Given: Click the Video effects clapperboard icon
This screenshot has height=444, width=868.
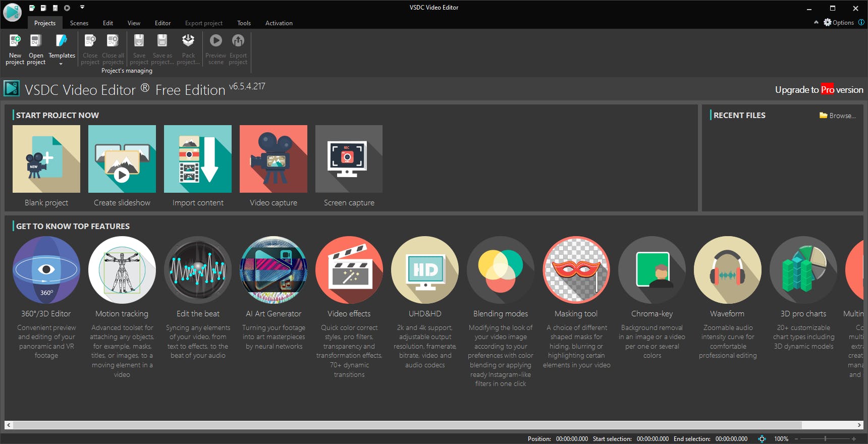Looking at the screenshot, I should coord(349,270).
